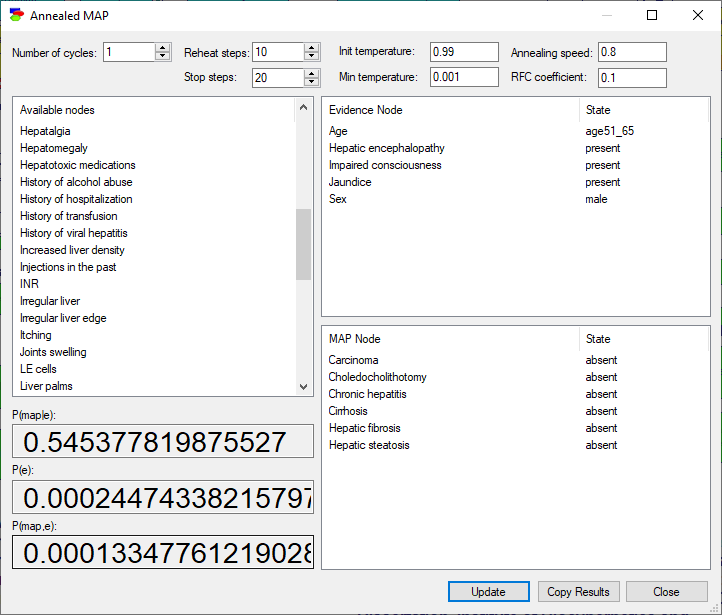Viewport: 722px width, 615px height.
Task: Click the Annealed MAP window app icon
Action: (x=17, y=15)
